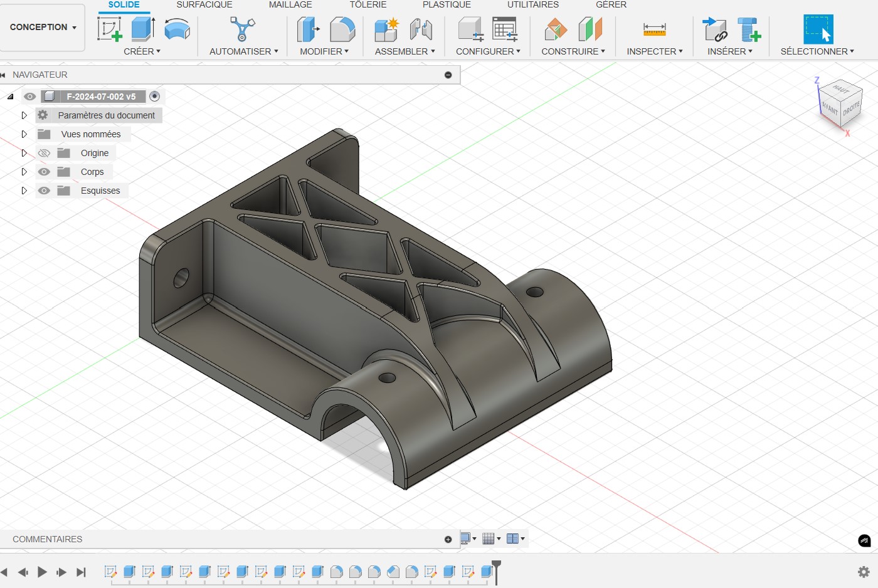Pick the Fillet tool in Modifier group
Image resolution: width=878 pixels, height=588 pixels.
tap(342, 29)
